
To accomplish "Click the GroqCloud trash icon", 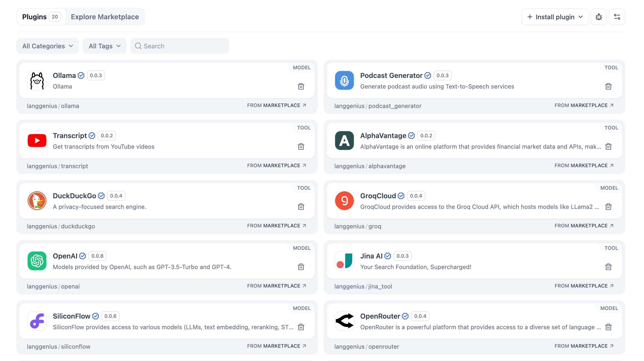I will (x=608, y=207).
